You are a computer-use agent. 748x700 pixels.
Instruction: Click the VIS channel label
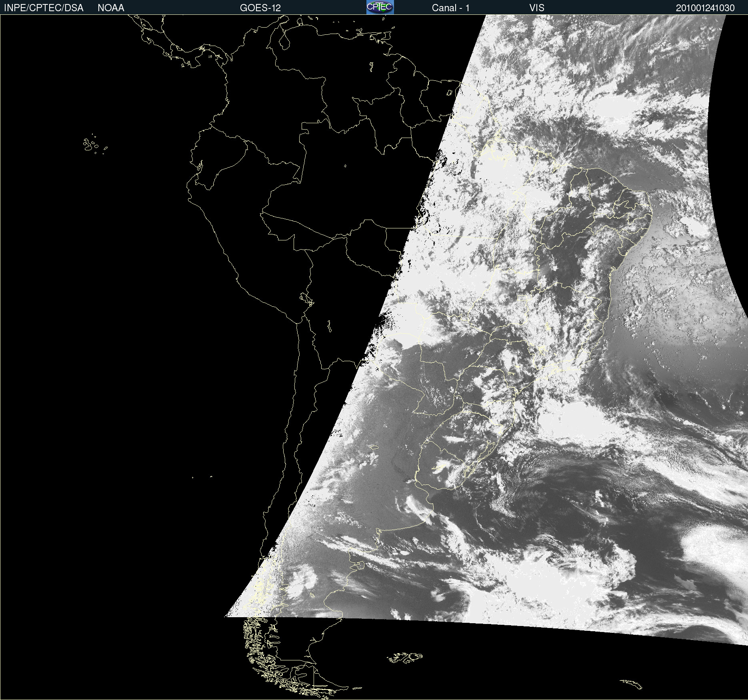(x=537, y=8)
